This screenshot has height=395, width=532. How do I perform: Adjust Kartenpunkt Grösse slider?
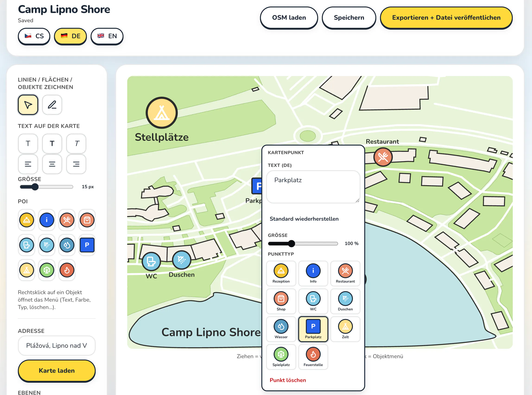coord(303,243)
